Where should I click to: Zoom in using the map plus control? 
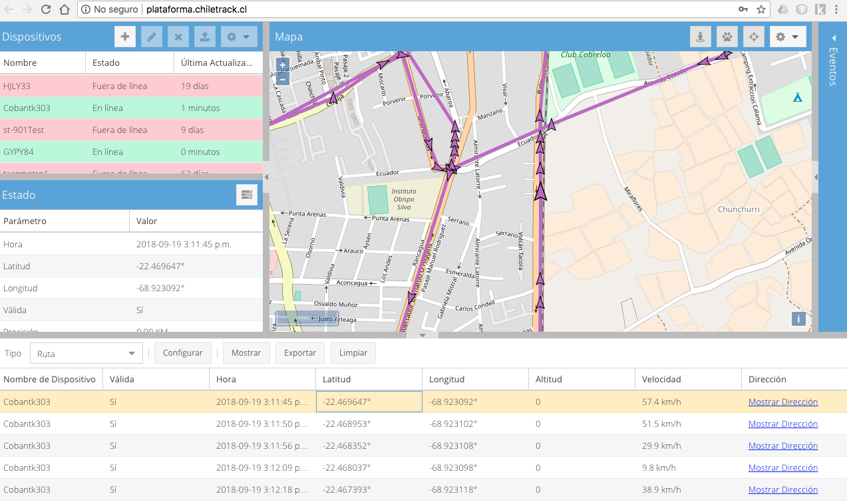[282, 66]
